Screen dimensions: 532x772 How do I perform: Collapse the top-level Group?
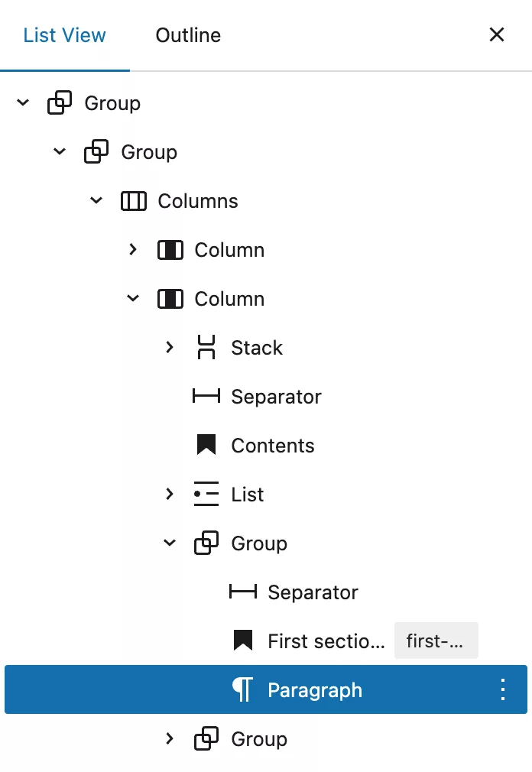pyautogui.click(x=23, y=102)
